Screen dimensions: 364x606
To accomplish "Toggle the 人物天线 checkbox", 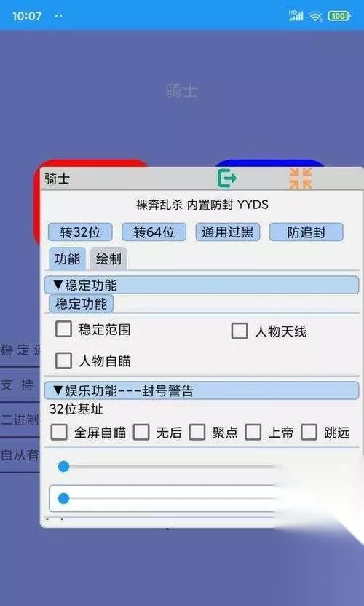I will tap(240, 331).
